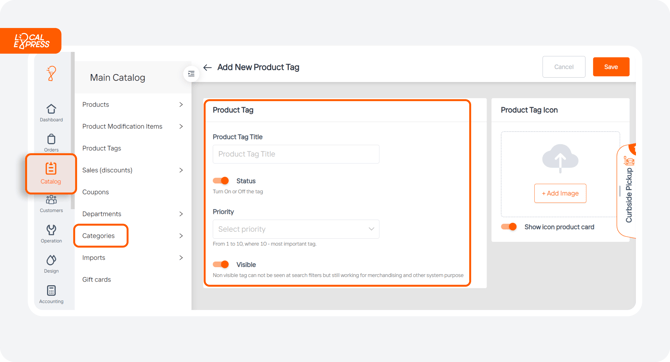Collapse the Main Catalog menu panel icon
670x362 pixels.
(x=191, y=74)
